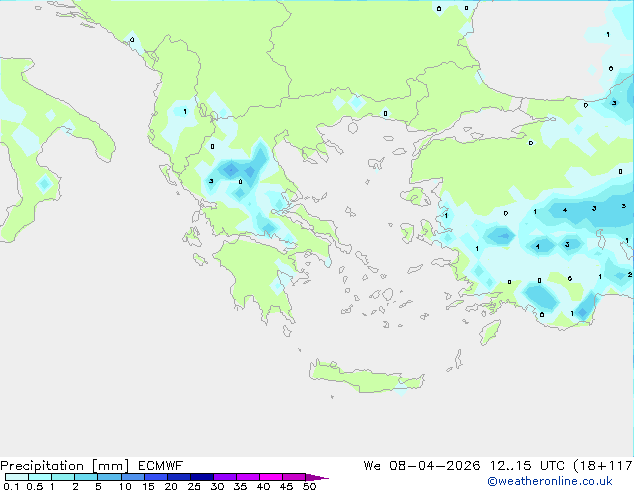The image size is (634, 490).
Task: Click the '35' legend scale label
Action: coord(240,486)
